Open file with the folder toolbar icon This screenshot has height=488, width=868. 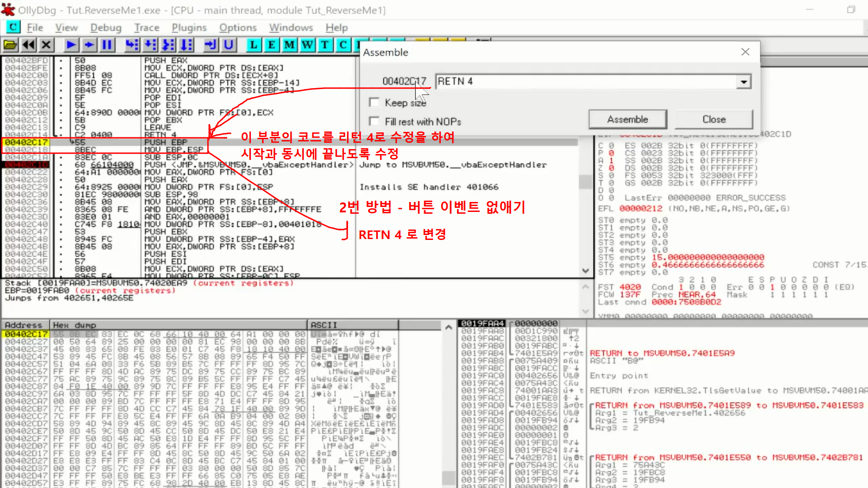click(10, 45)
